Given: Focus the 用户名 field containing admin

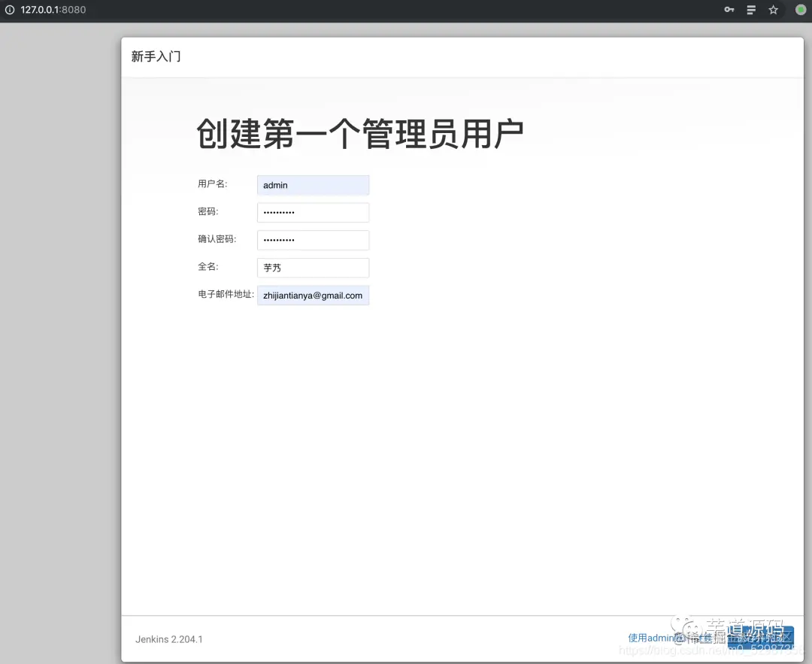Looking at the screenshot, I should pyautogui.click(x=313, y=185).
